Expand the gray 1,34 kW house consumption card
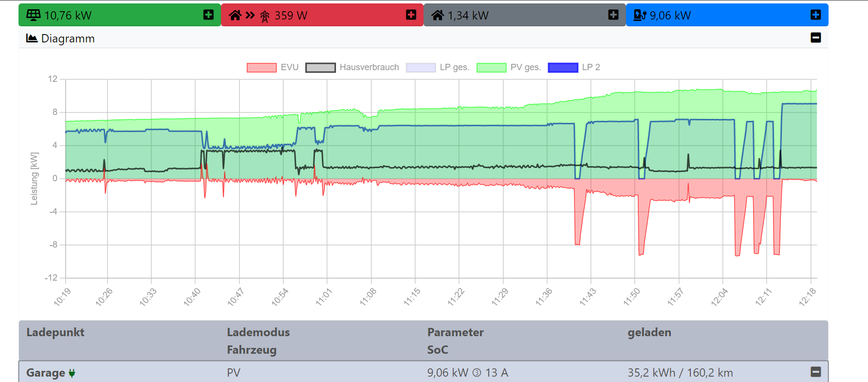 (613, 15)
